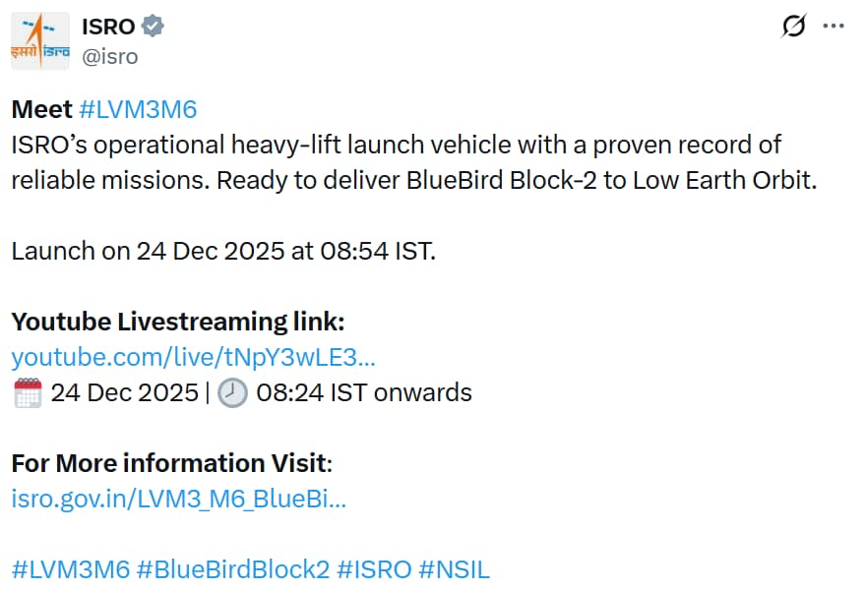868x591 pixels.
Task: Click the #ISRO hashtag
Action: click(374, 569)
